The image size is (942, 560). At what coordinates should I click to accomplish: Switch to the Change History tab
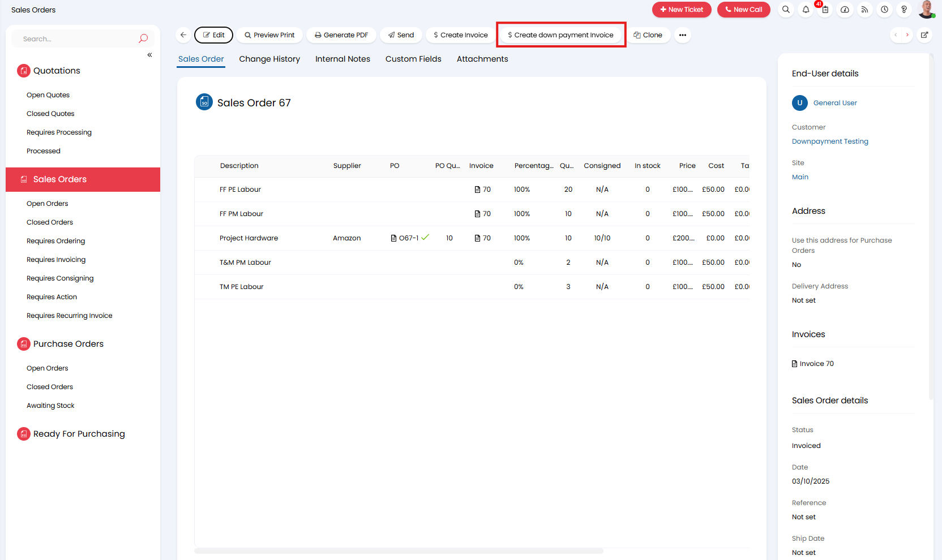(x=269, y=59)
